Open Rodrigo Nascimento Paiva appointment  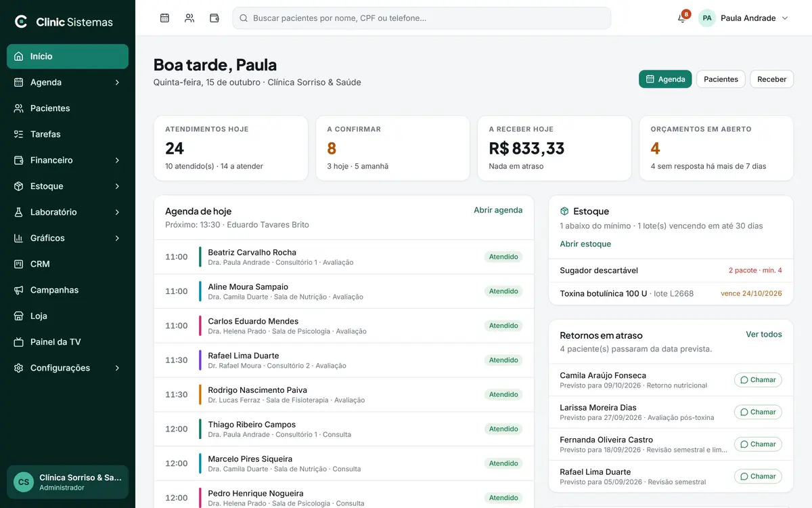344,394
